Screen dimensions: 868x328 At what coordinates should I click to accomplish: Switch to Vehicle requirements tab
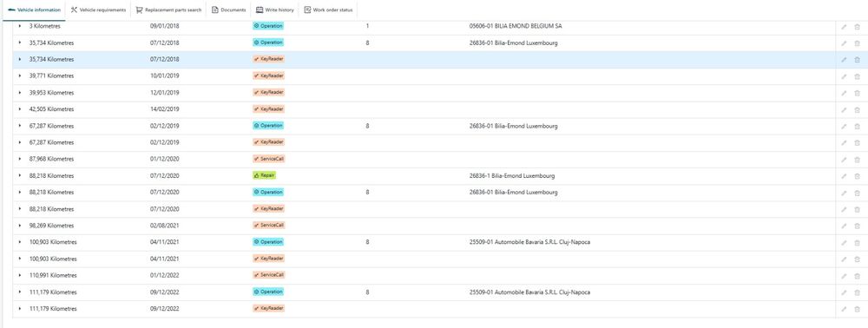click(98, 10)
